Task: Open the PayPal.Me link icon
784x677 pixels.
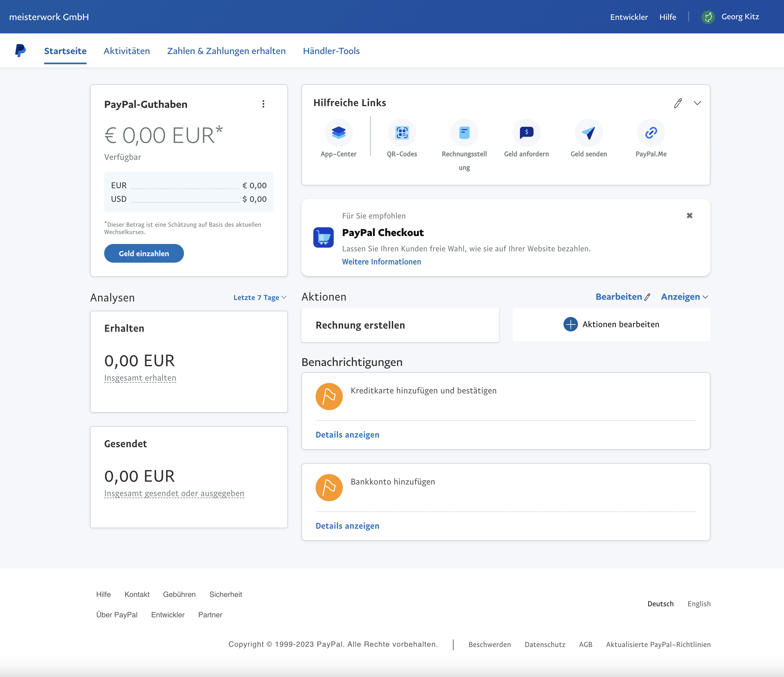Action: [651, 133]
